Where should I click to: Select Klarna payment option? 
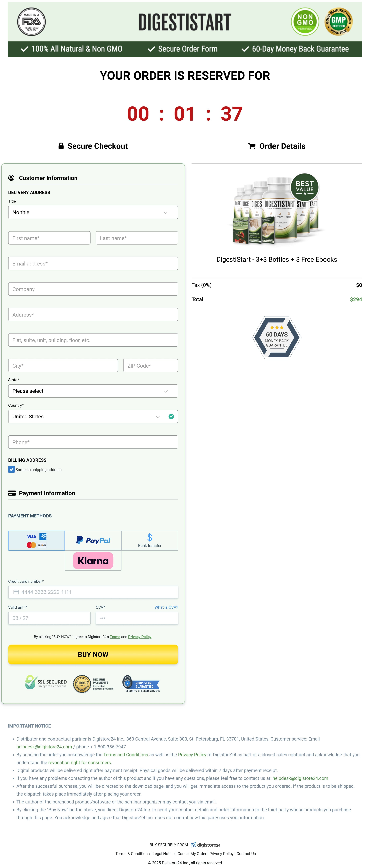click(93, 561)
